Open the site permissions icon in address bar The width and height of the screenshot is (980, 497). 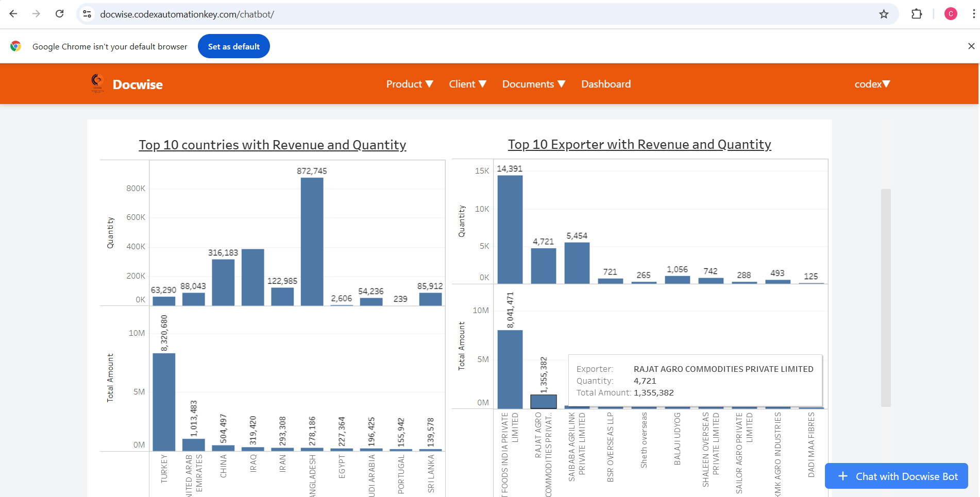coord(86,14)
